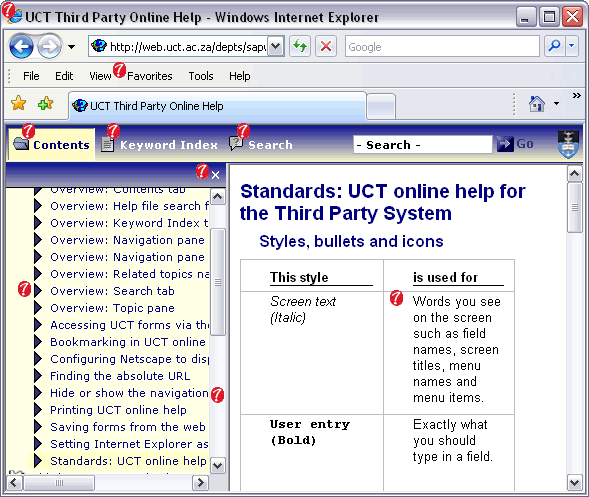Expand the toolbar overflow chevron
The height and width of the screenshot is (497, 589).
click(x=577, y=96)
